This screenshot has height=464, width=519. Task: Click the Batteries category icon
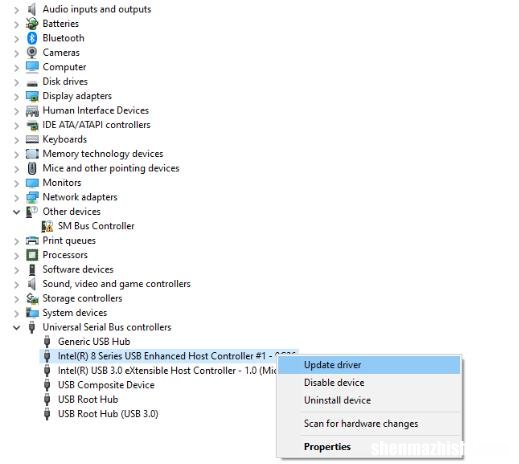[32, 24]
